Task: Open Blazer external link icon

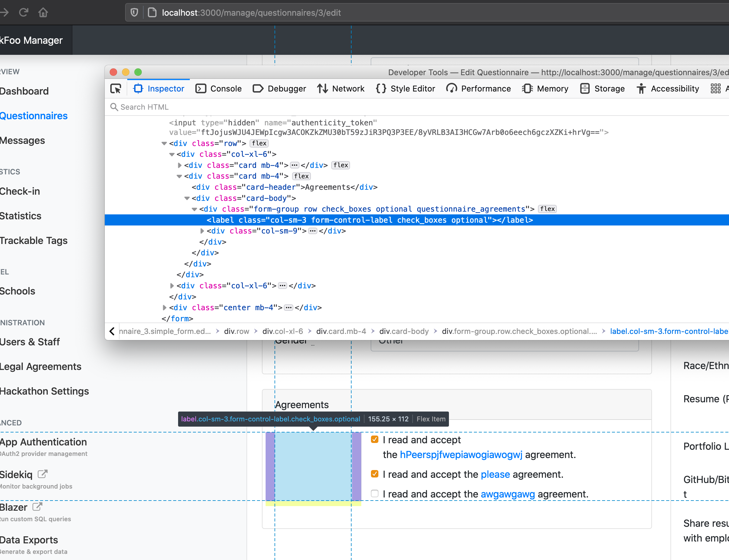Action: [37, 506]
